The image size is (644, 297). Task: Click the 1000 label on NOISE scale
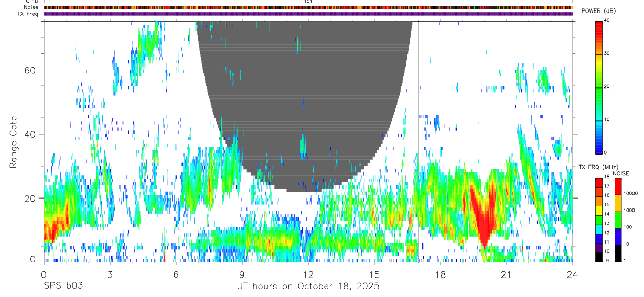coord(629,210)
